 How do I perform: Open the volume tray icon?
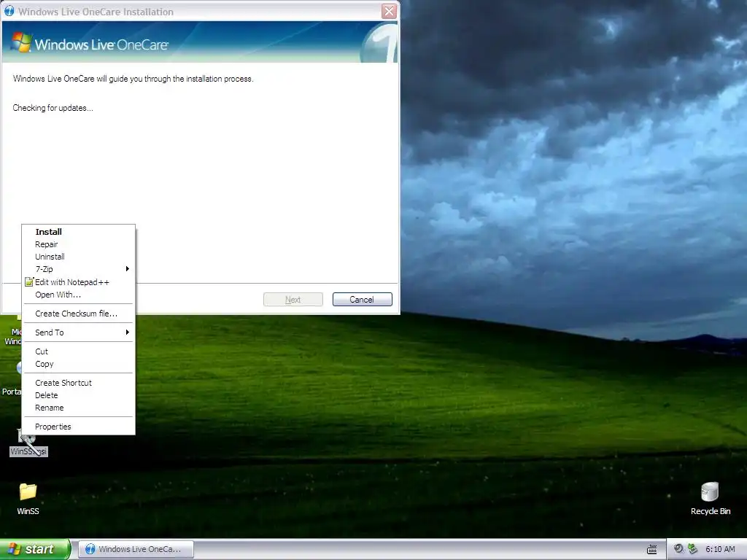678,548
